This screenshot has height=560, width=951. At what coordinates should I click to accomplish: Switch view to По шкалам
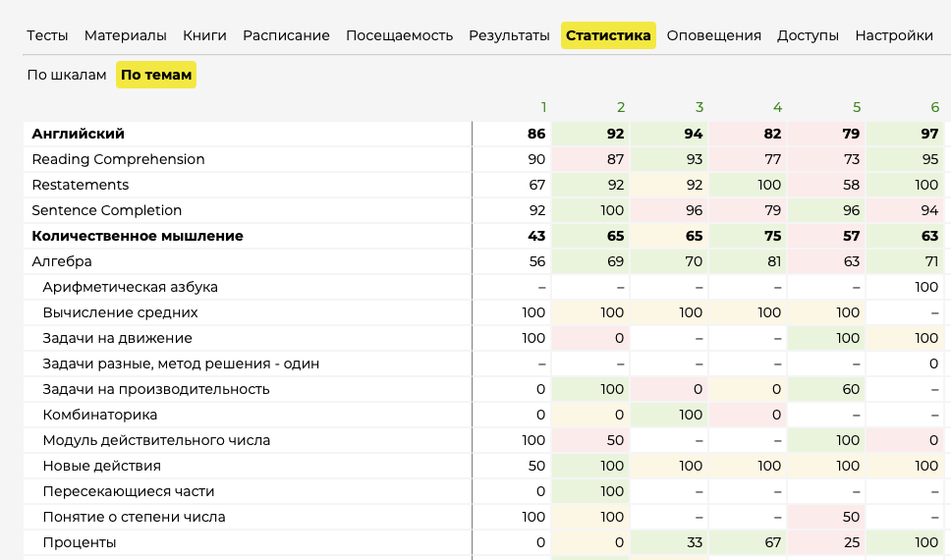(67, 75)
